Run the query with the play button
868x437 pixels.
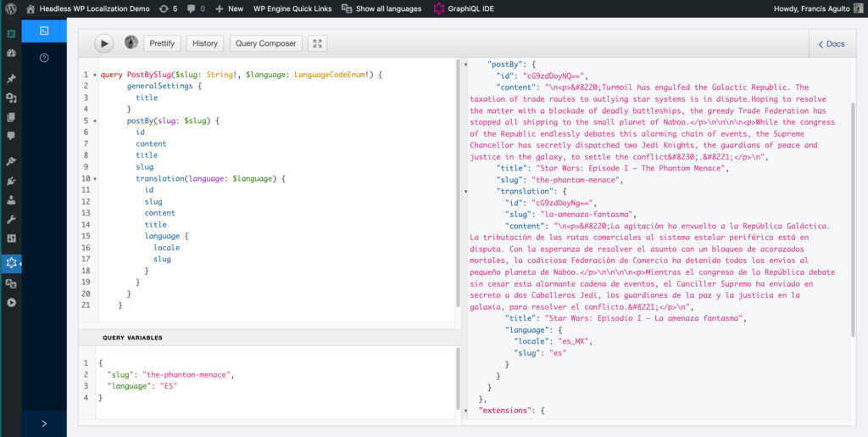pyautogui.click(x=103, y=43)
